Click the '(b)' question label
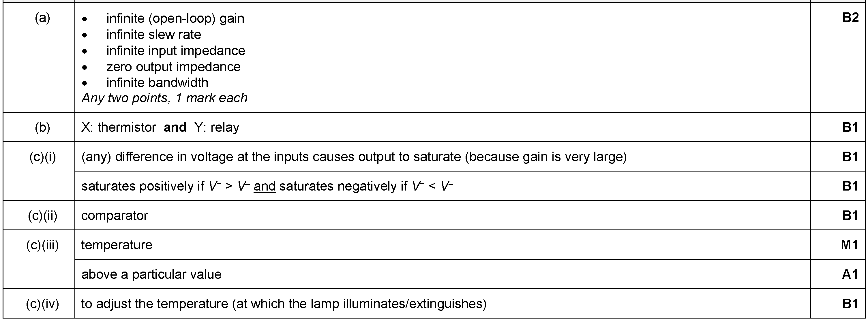Image resolution: width=868 pixels, height=322 pixels. 42,127
